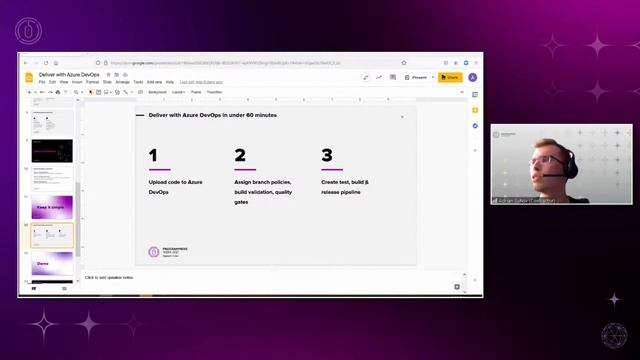640x360 pixels.
Task: Open the line type dropdown arrow
Action: [x=132, y=92]
